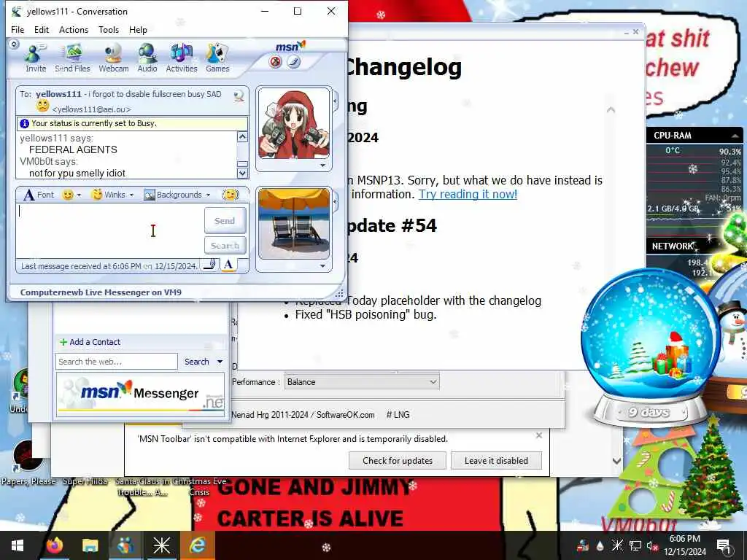This screenshot has width=747, height=560.
Task: Click the color scheme paintbrush icon
Action: (x=294, y=62)
